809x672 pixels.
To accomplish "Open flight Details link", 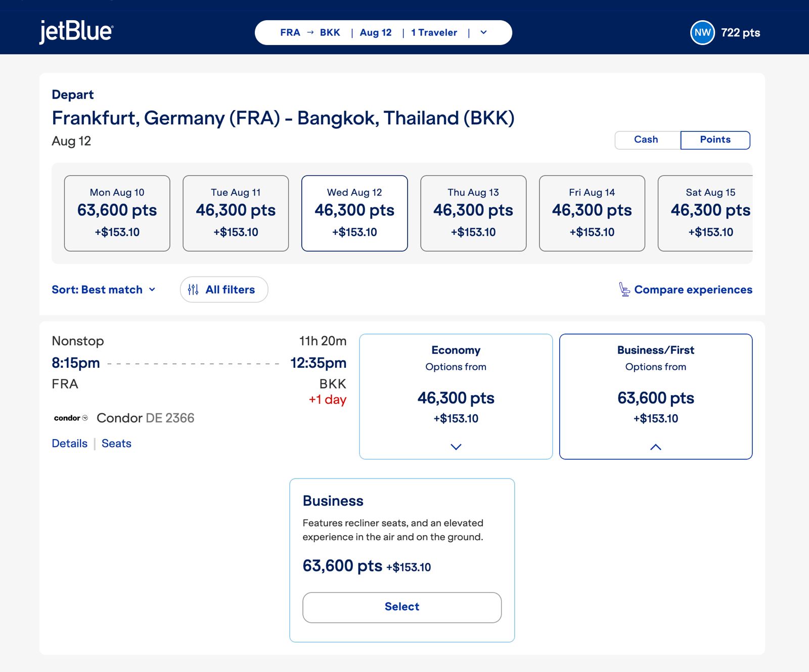I will (70, 443).
